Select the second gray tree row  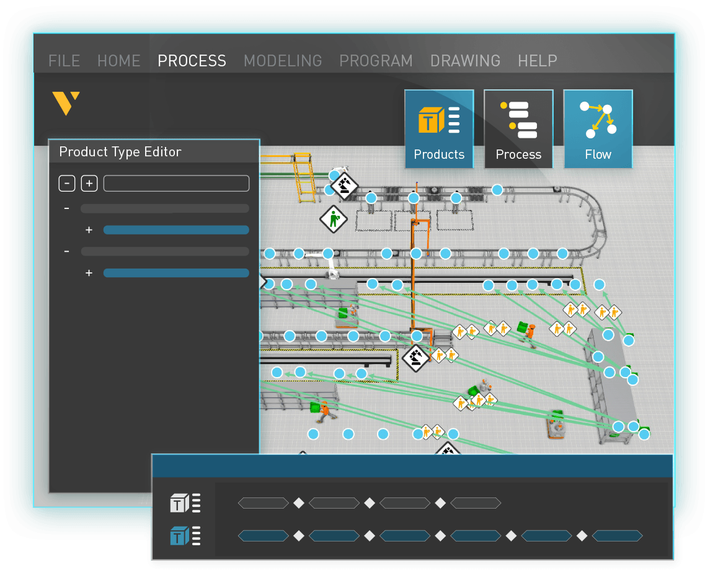(164, 251)
